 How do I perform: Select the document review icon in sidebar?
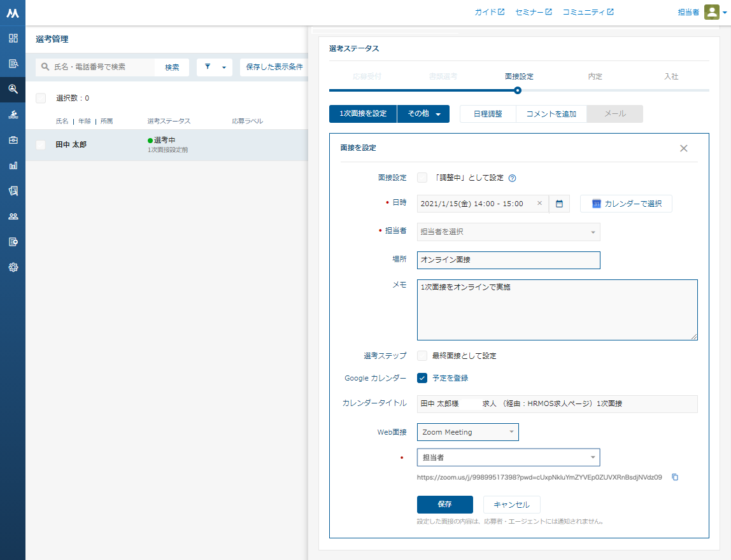13,64
